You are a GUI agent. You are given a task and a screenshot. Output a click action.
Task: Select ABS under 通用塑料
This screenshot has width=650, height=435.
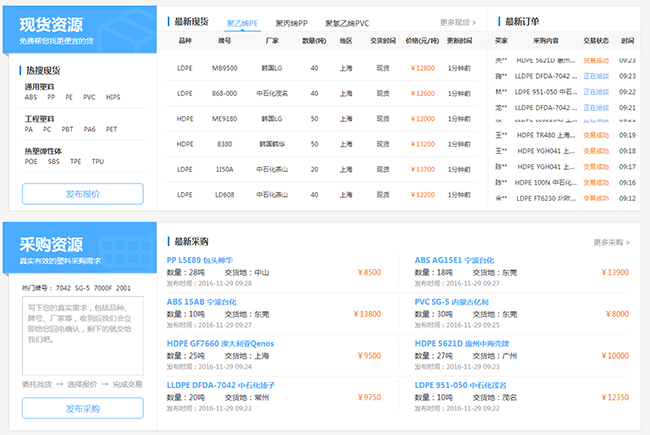[x=31, y=98]
